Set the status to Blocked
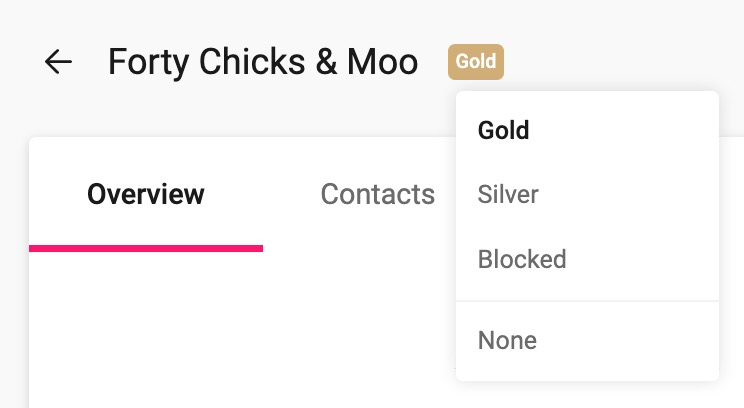The width and height of the screenshot is (744, 408). tap(522, 259)
